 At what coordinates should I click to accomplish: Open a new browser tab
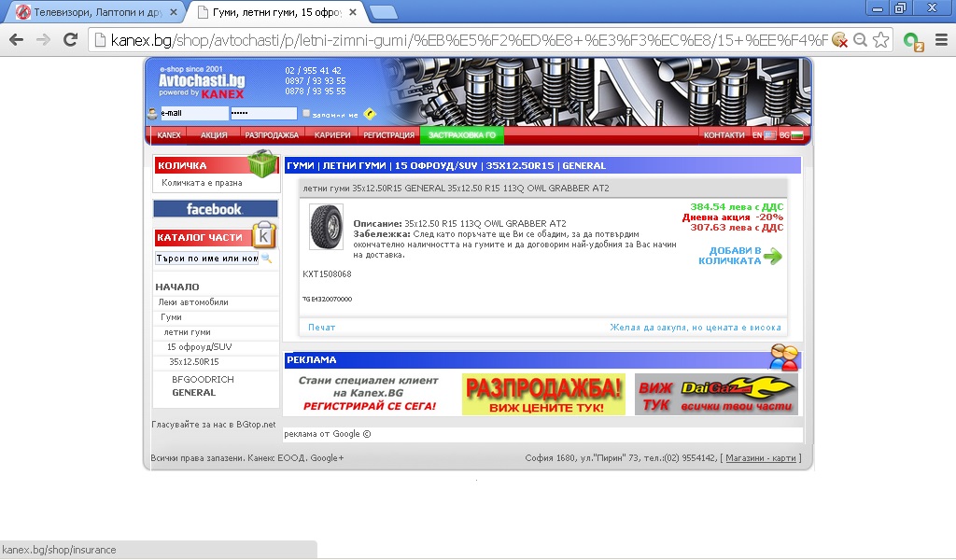pyautogui.click(x=383, y=12)
